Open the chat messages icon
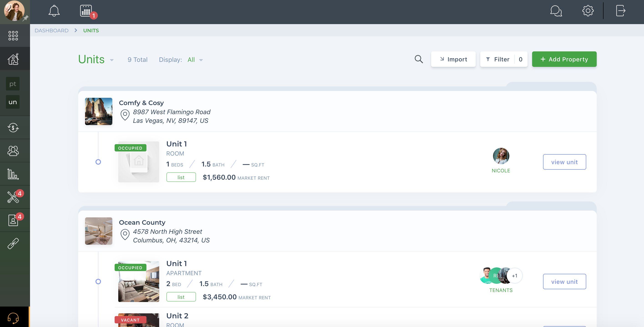 click(x=556, y=11)
